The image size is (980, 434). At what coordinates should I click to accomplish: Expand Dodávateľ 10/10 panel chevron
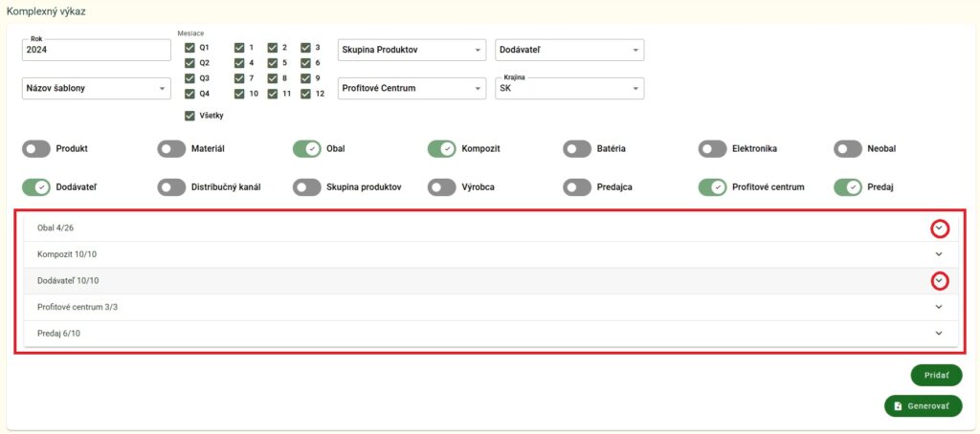(939, 280)
